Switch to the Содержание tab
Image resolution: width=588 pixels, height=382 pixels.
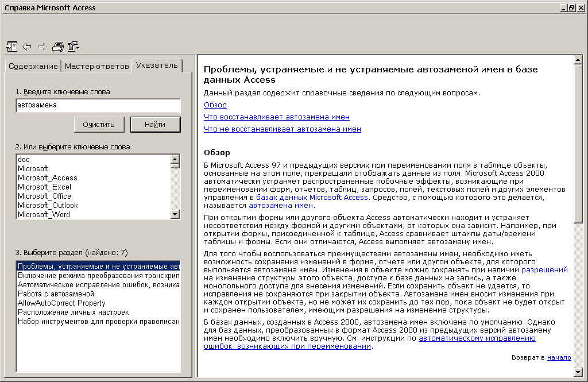(x=33, y=67)
